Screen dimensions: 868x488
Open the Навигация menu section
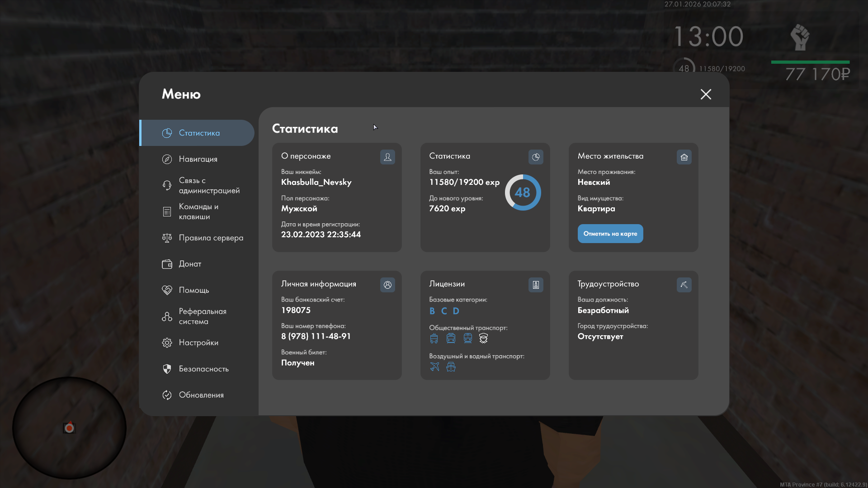click(198, 159)
